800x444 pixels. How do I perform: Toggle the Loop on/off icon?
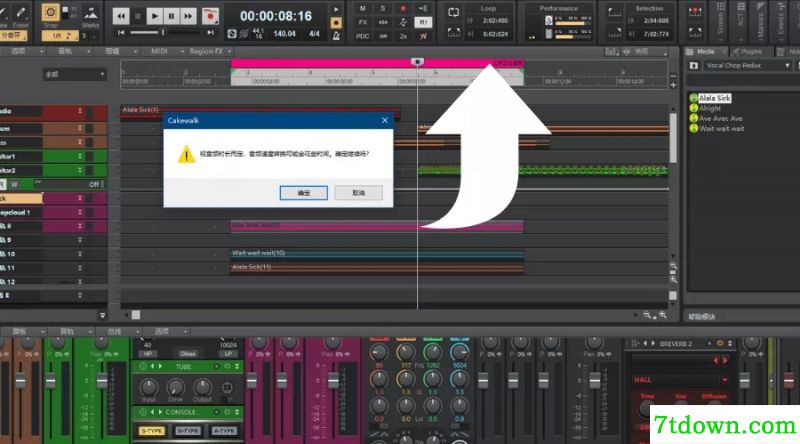pos(454,12)
